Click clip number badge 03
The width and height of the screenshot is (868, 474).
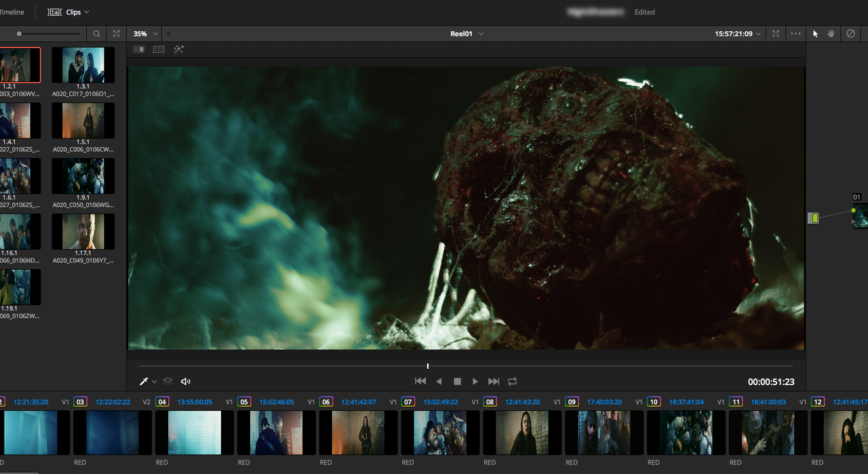80,402
